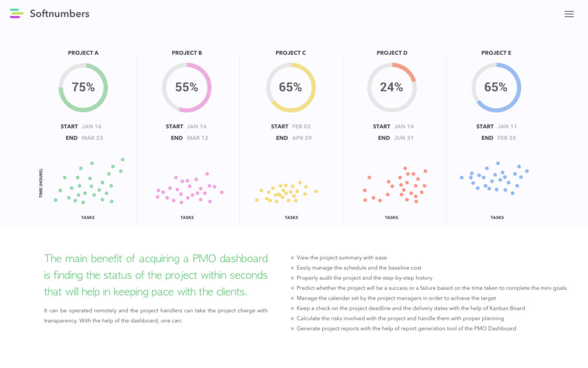Viewport: 588px width, 368px height.
Task: Select Project A 75% progress ring
Action: pyautogui.click(x=83, y=87)
